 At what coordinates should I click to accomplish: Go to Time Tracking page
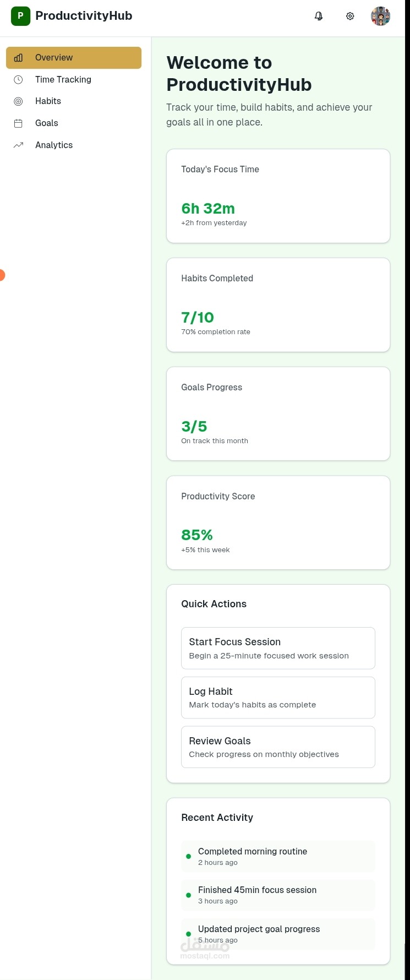coord(63,80)
